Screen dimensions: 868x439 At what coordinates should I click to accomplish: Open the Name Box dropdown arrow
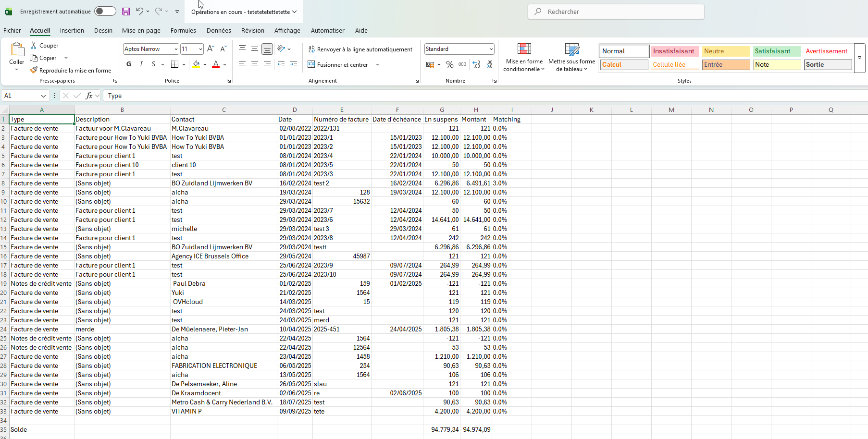click(x=43, y=96)
